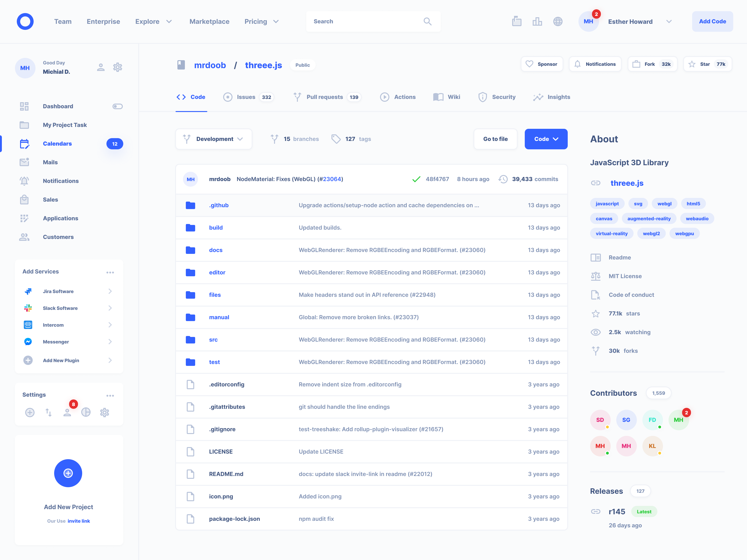Open the bar chart icon in the header
Viewport: 747px width, 560px height.
point(537,22)
